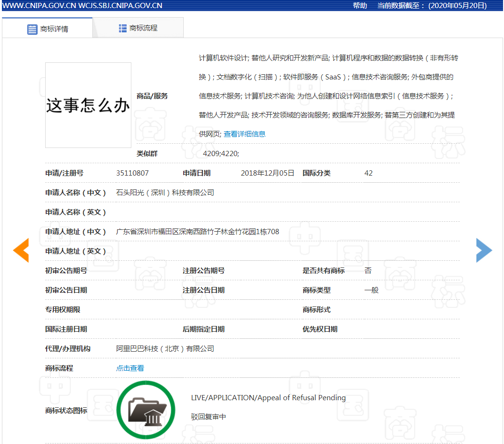Click the 国际注册日期 label

[x=66, y=329]
